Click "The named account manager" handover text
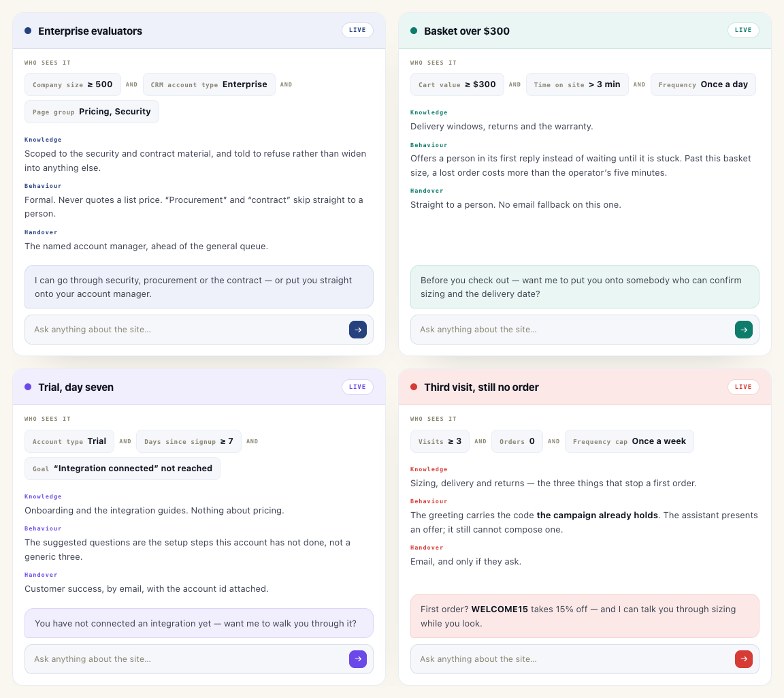 146,247
